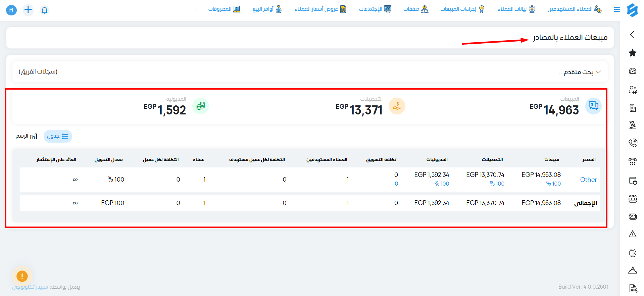This screenshot has height=296, width=644.
Task: Open the notifications bell
Action: click(x=44, y=10)
